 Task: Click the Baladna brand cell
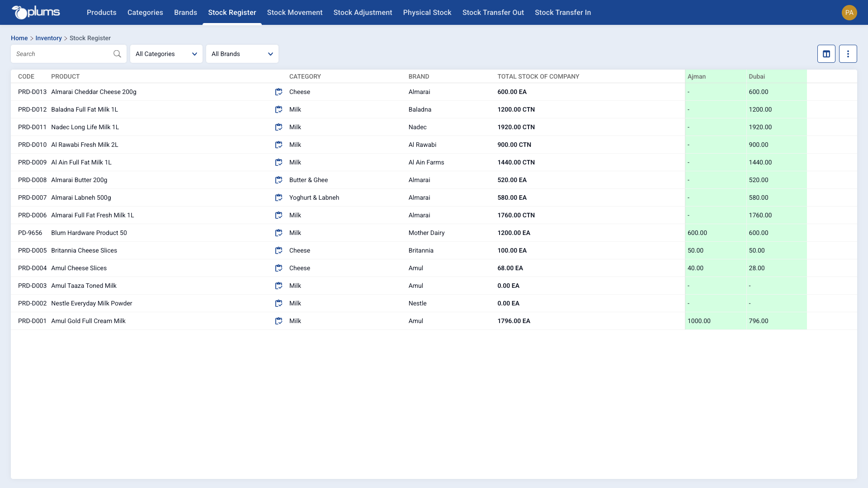(x=420, y=109)
